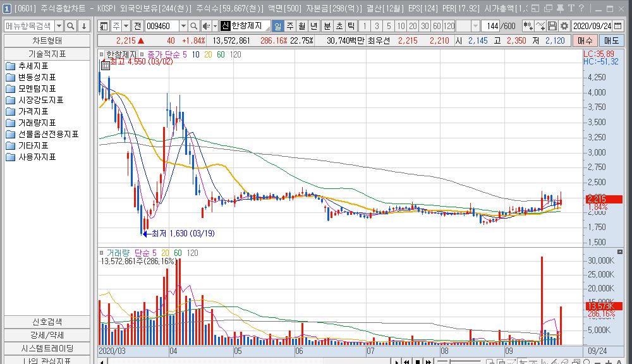
Task: Select the daily (일) period toggle
Action: (277, 26)
